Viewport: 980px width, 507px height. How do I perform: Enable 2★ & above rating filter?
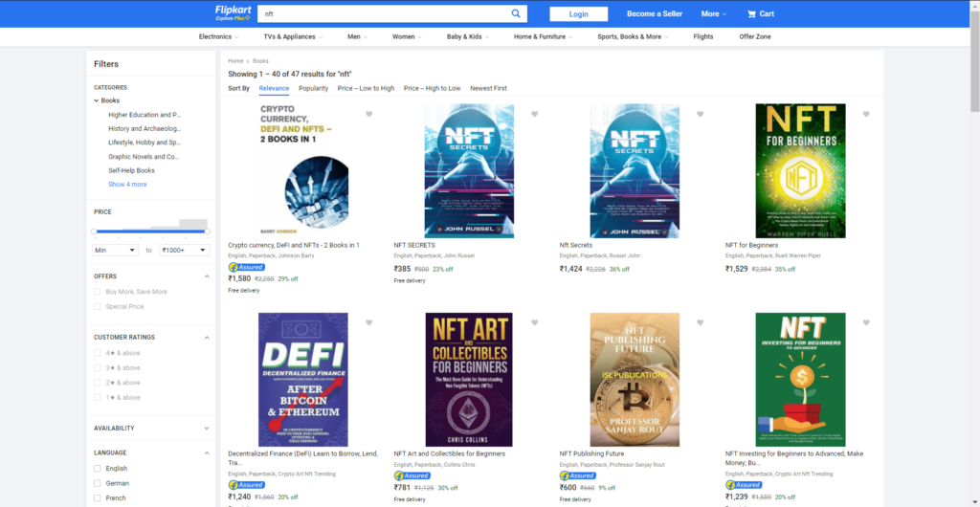(x=98, y=383)
